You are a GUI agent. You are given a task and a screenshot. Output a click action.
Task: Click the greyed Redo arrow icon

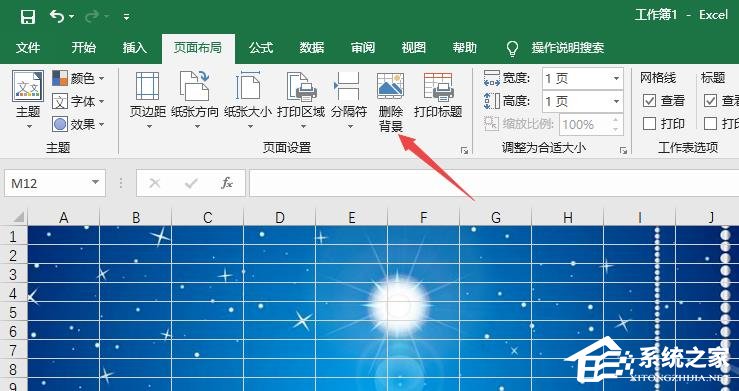tap(92, 16)
